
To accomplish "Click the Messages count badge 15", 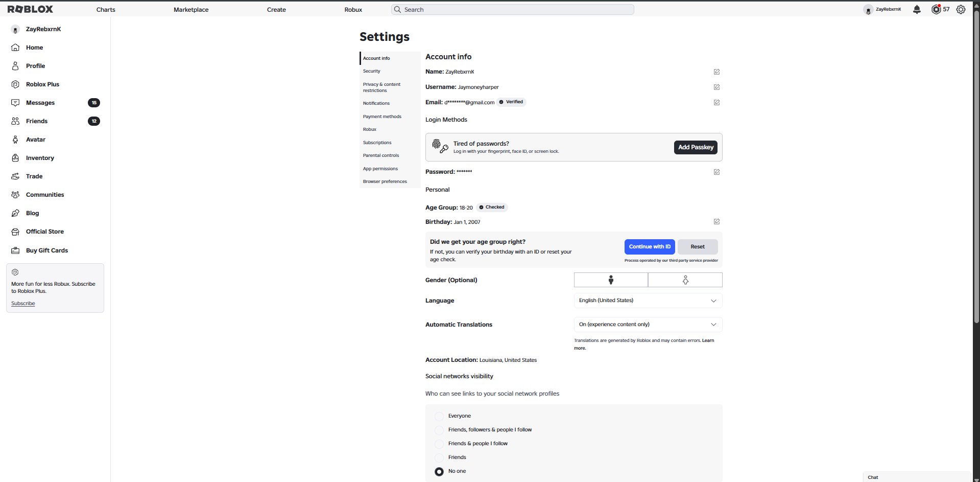I will point(94,103).
